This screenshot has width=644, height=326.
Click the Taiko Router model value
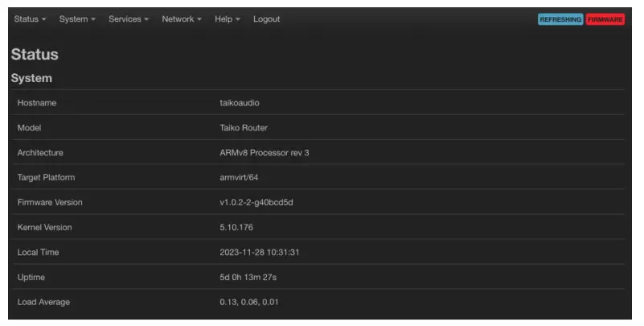244,128
